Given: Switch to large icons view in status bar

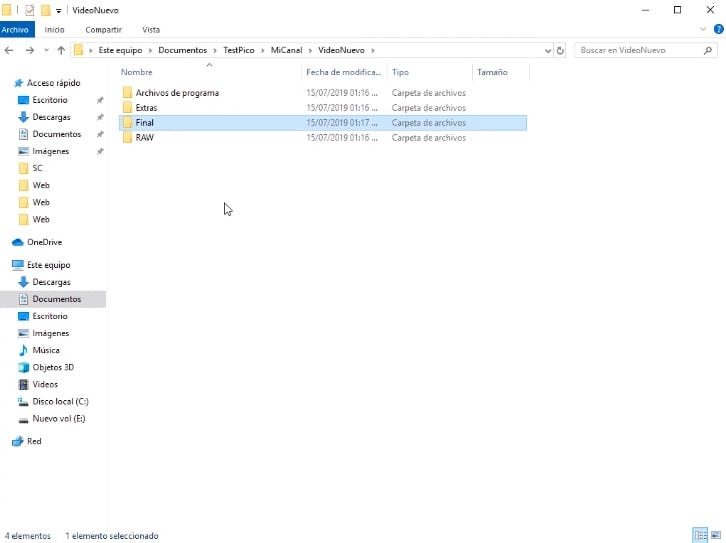Looking at the screenshot, I should (715, 536).
